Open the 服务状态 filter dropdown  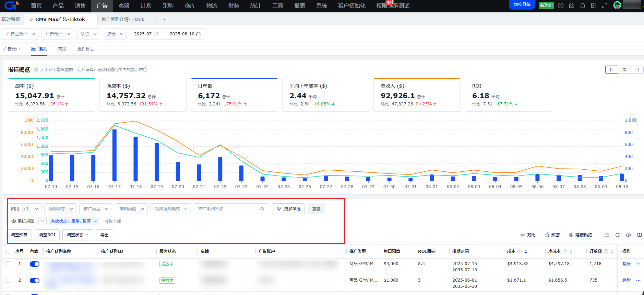[60, 209]
